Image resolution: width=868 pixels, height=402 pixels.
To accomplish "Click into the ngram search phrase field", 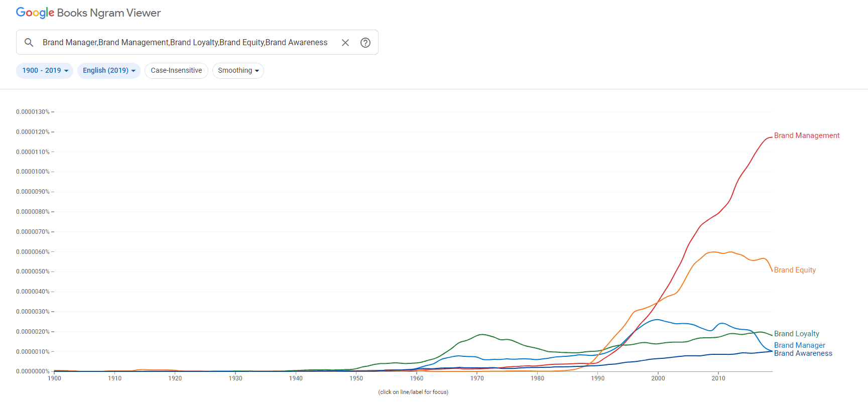I will click(x=185, y=43).
